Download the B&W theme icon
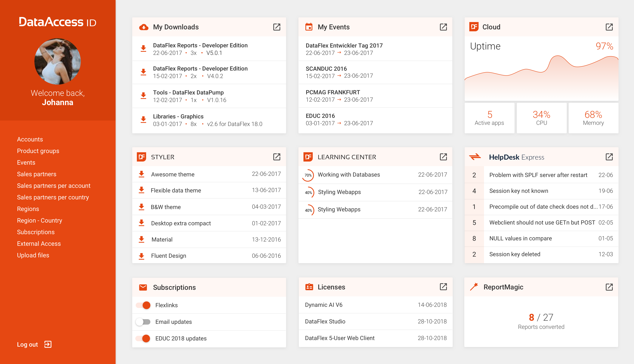The width and height of the screenshot is (634, 364). [x=141, y=207]
